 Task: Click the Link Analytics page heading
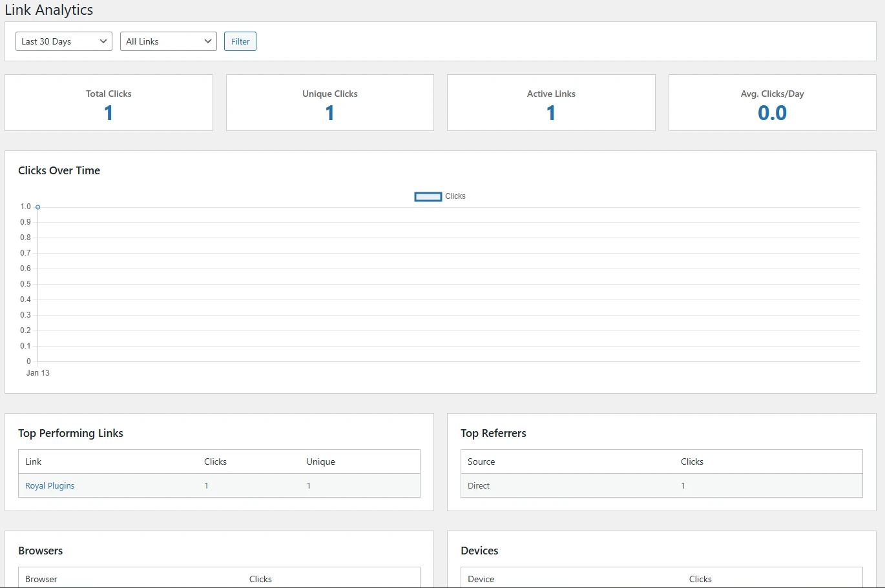(x=49, y=10)
